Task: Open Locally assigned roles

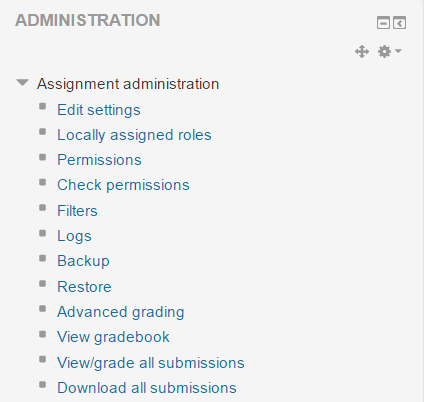Action: 134,135
